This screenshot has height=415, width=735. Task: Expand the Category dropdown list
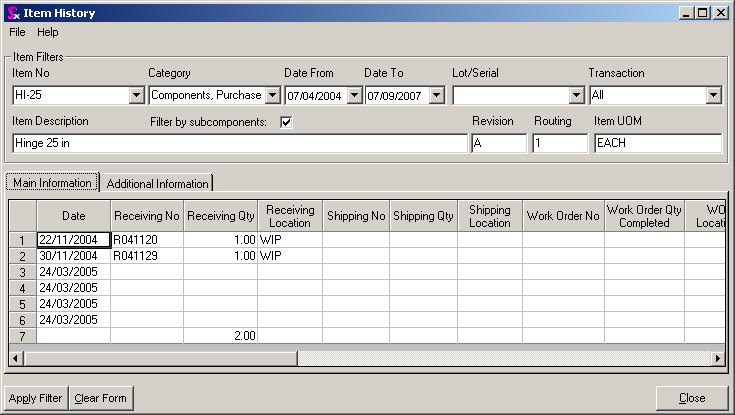tap(271, 96)
